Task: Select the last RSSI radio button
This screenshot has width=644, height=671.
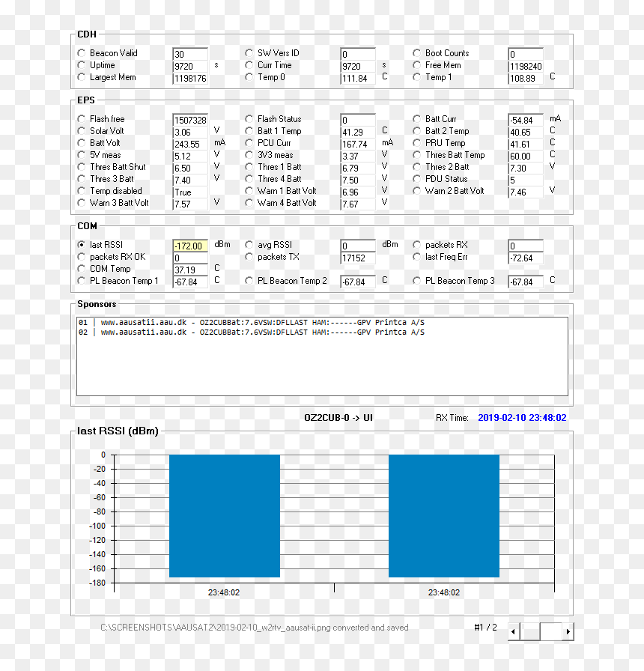Action: click(x=82, y=245)
